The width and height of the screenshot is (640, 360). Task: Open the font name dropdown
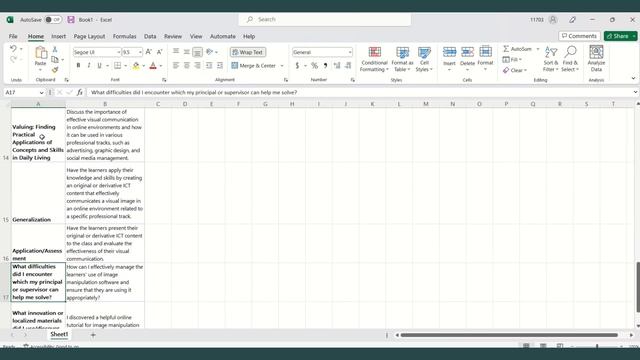pos(118,52)
